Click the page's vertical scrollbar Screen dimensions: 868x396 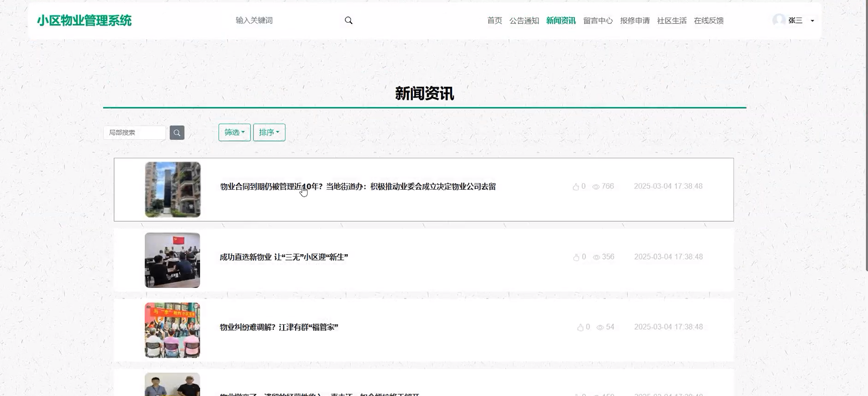click(866, 135)
